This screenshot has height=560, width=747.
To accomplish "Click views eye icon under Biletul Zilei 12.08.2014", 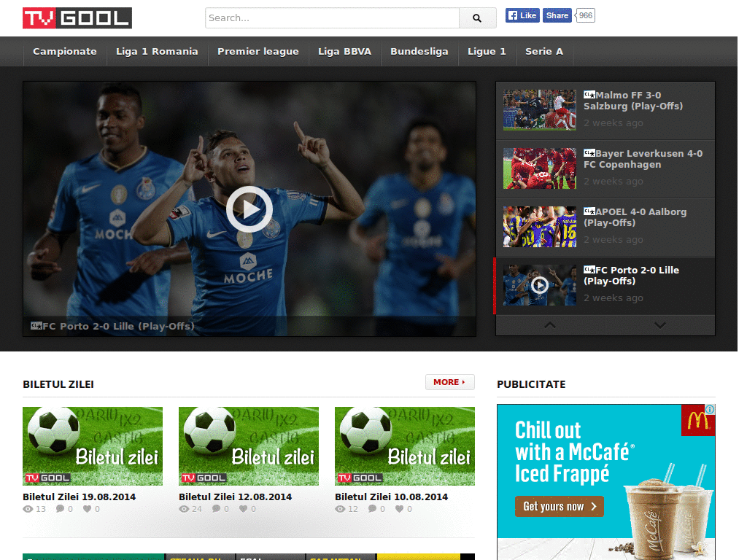I will (x=184, y=509).
